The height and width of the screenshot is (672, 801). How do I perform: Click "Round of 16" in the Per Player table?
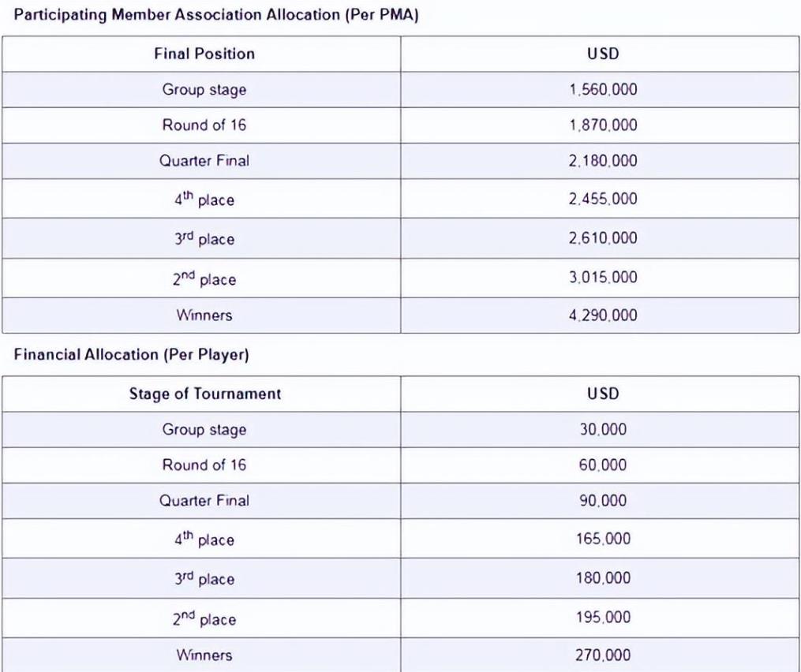point(204,465)
